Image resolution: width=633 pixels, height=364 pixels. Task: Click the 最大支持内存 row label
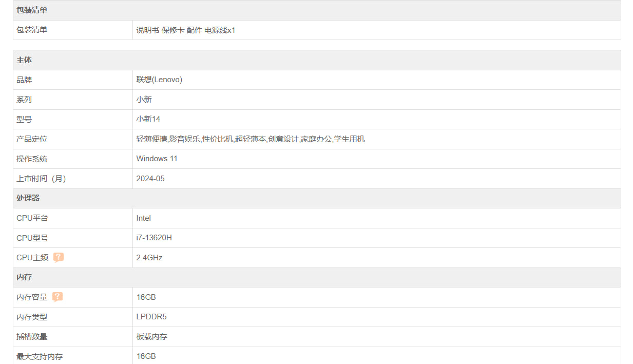[40, 356]
